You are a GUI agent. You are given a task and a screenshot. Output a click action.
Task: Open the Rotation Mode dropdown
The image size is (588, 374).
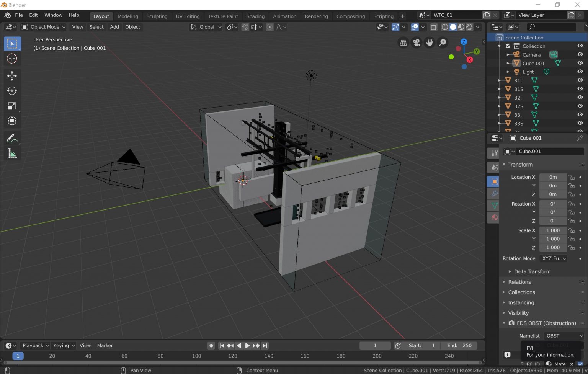click(x=553, y=259)
